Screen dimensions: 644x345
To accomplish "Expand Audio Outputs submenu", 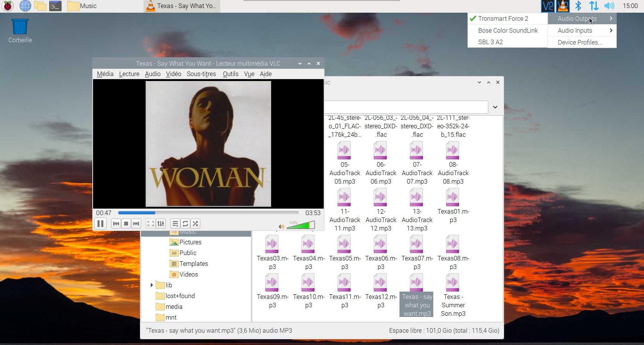I will point(582,18).
